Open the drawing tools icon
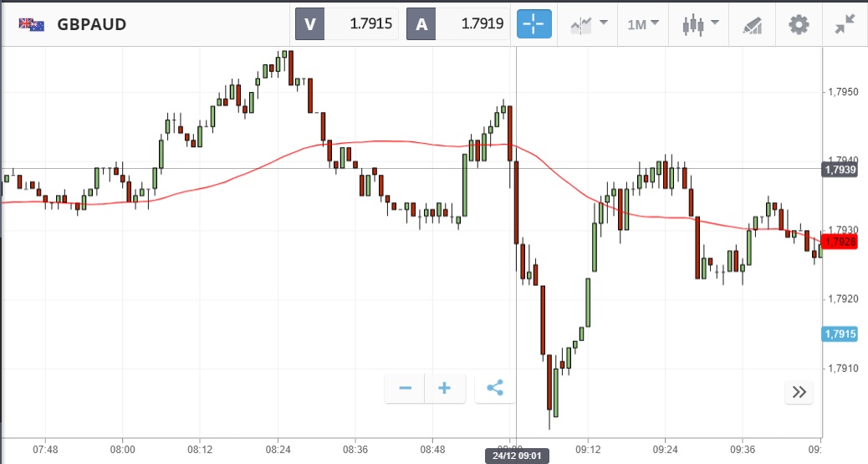Viewport: 868px width, 464px height. point(752,24)
